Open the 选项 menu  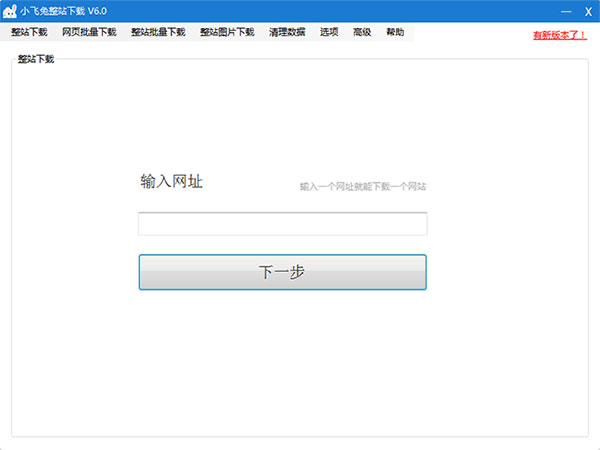[329, 32]
